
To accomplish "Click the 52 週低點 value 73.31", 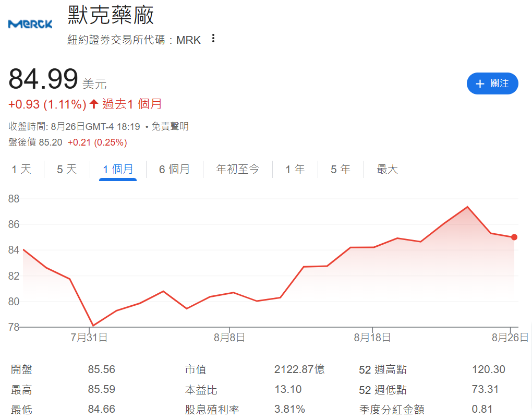I will (485, 389).
